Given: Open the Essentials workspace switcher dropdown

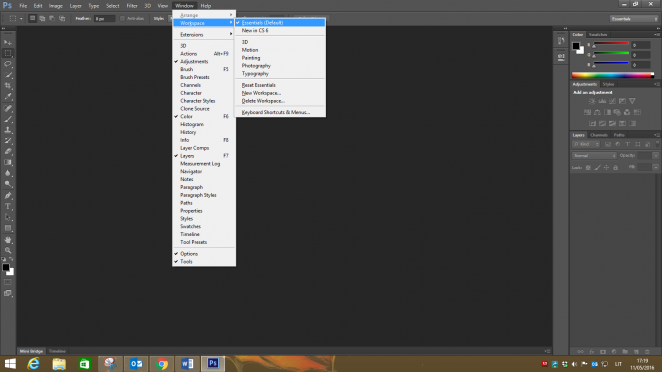Looking at the screenshot, I should 634,19.
